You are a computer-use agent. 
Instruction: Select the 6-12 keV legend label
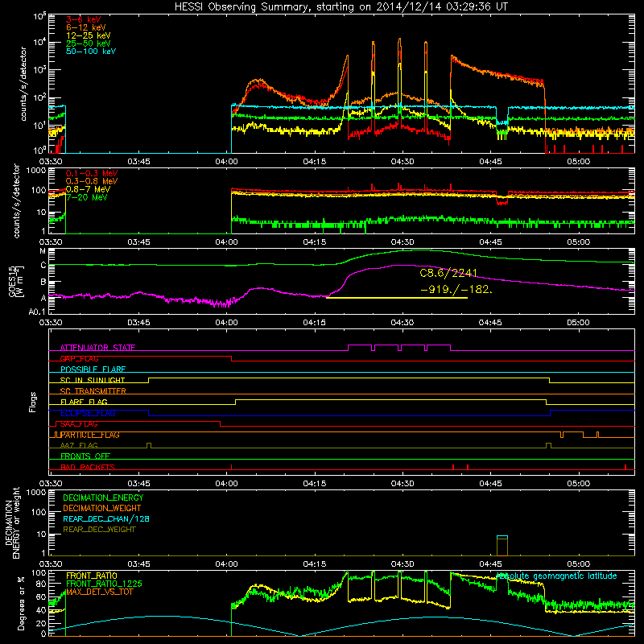[85, 27]
